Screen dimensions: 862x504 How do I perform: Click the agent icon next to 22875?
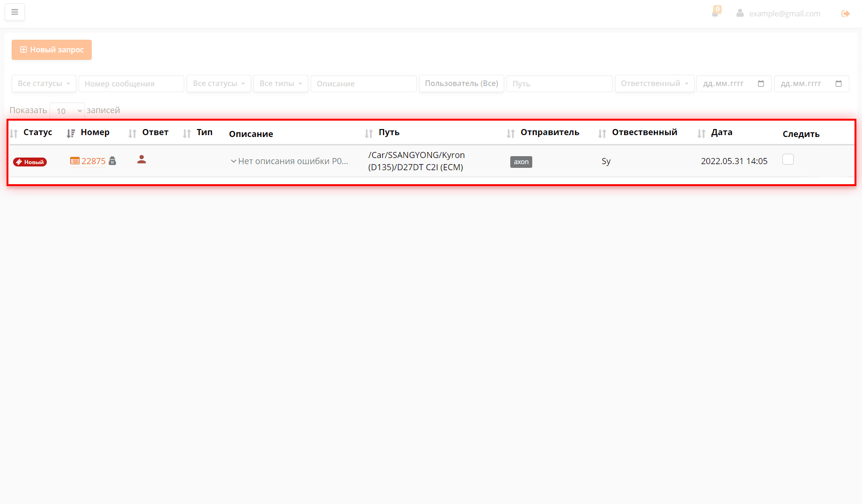(x=112, y=161)
